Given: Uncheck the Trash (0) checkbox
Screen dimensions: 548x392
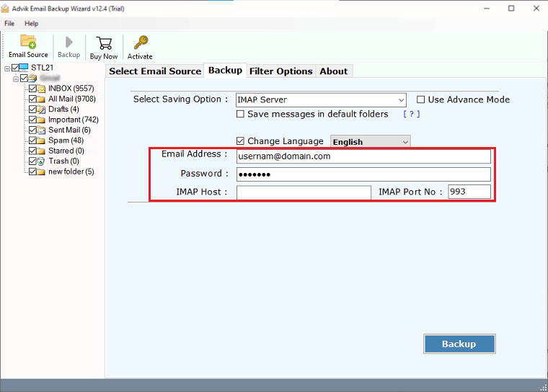Looking at the screenshot, I should (33, 161).
